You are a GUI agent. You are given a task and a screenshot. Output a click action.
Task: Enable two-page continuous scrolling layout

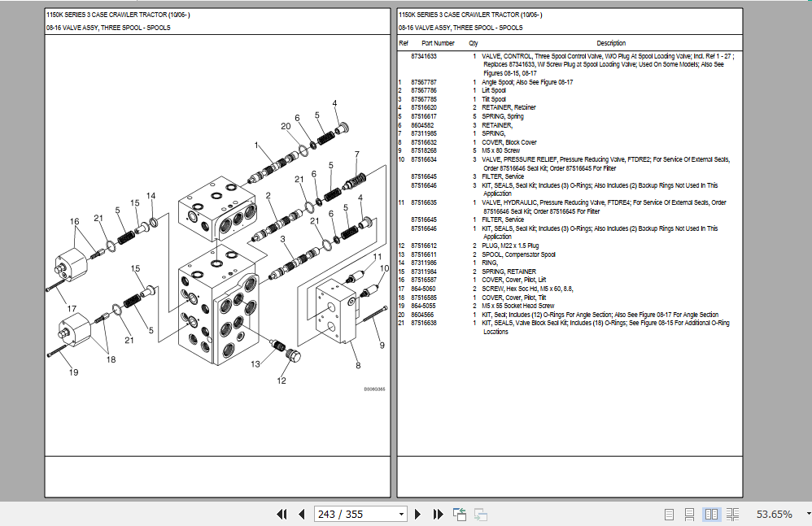coord(733,514)
